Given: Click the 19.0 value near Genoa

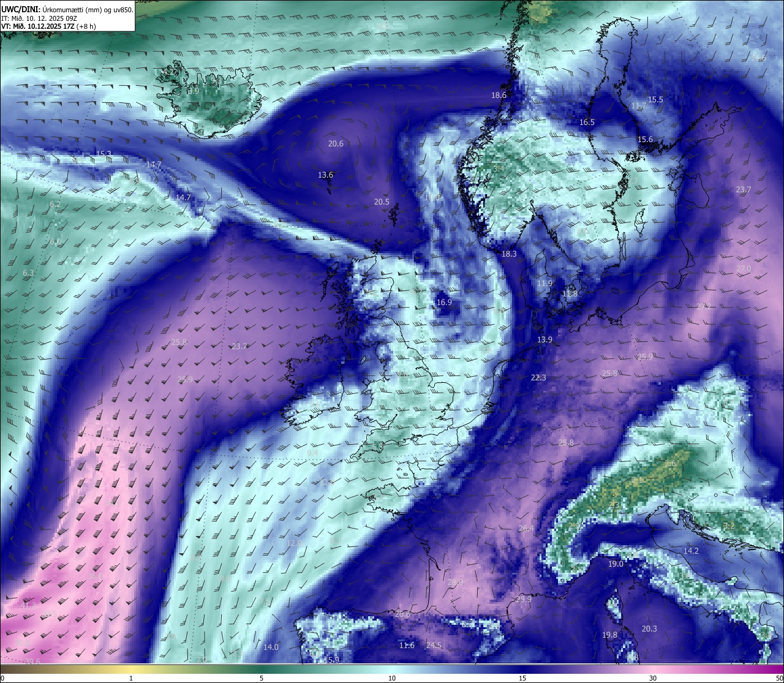Looking at the screenshot, I should [x=616, y=564].
